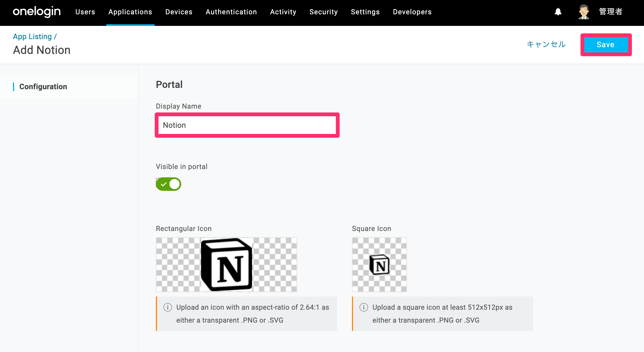Open the Settings menu
The height and width of the screenshot is (352, 644).
click(365, 12)
